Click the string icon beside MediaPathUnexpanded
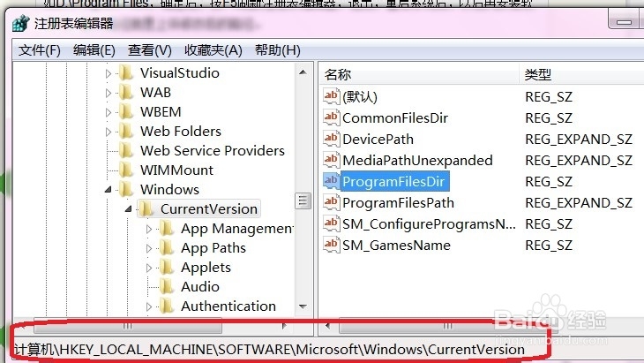Viewport: 644px width, 363px height. point(331,160)
